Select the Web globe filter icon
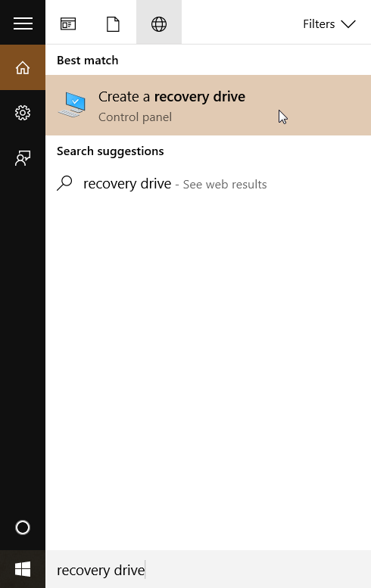 [159, 24]
